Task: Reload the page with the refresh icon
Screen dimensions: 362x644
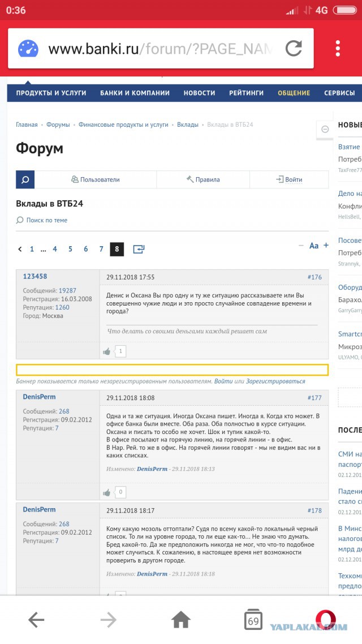Action: point(294,49)
